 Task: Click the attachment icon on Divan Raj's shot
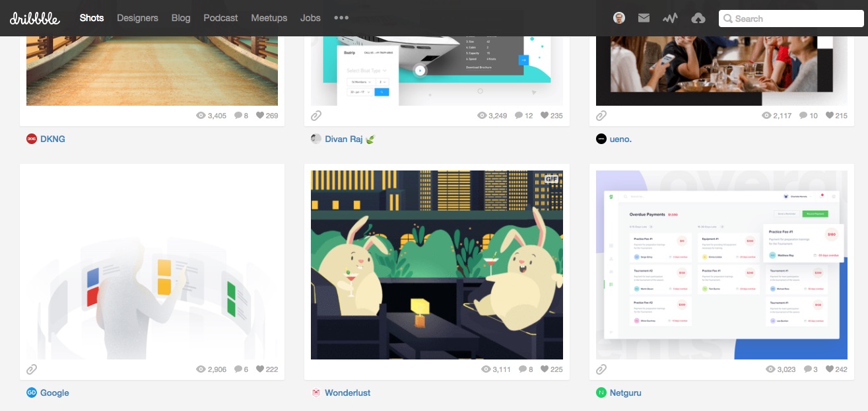[x=316, y=115]
